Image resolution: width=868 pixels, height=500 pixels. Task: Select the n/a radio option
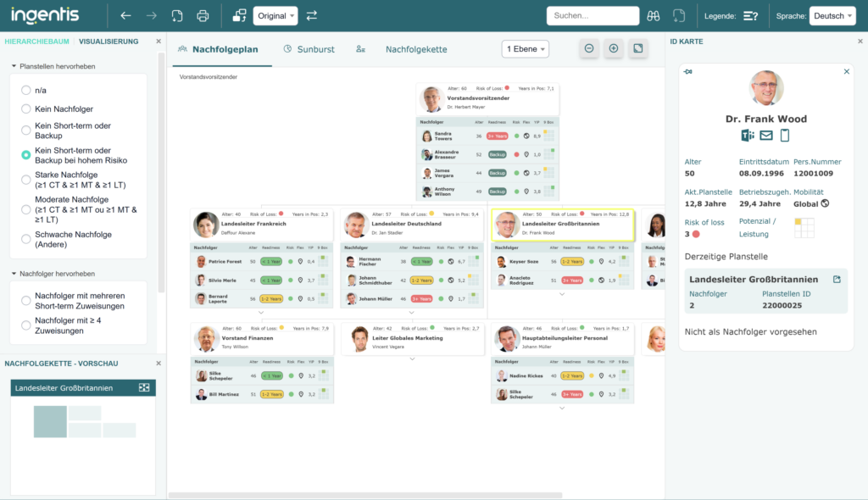click(26, 91)
